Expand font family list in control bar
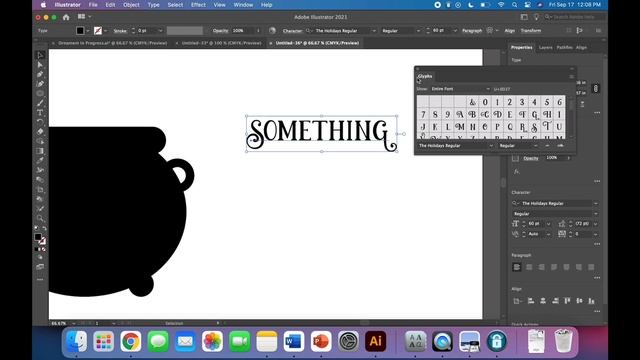 pyautogui.click(x=374, y=31)
